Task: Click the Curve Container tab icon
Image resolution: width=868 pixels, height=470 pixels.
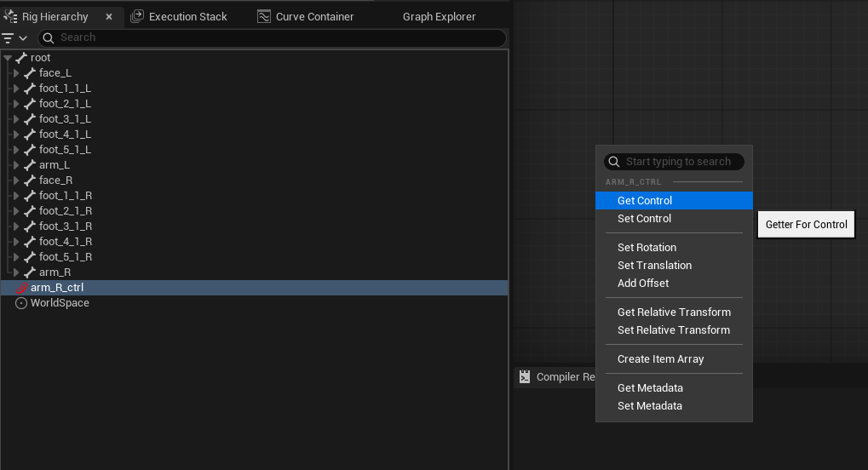Action: tap(264, 17)
